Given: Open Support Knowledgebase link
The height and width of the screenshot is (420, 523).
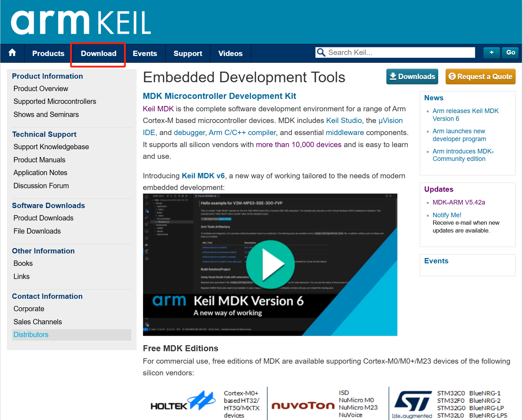Looking at the screenshot, I should [51, 147].
